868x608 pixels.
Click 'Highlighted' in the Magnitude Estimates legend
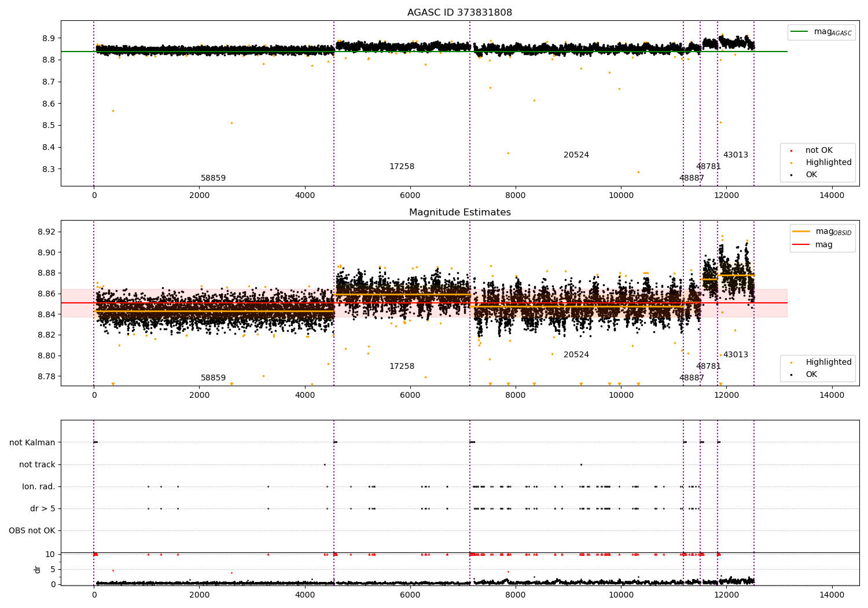(x=822, y=362)
